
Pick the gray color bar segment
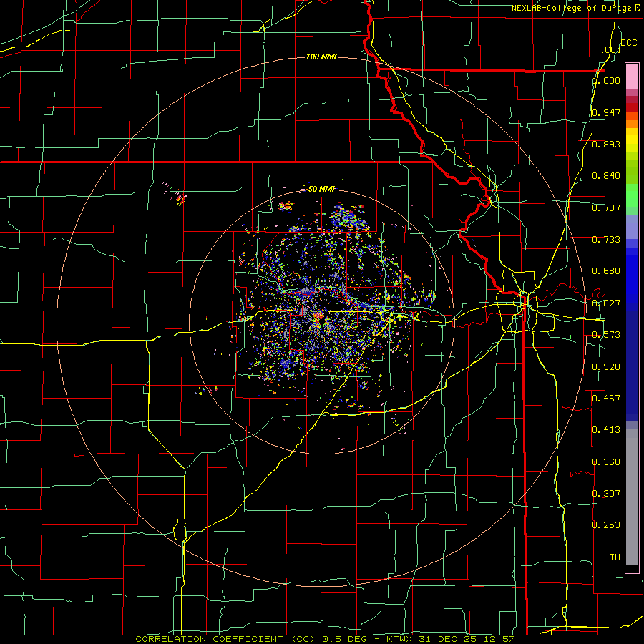pos(632,497)
